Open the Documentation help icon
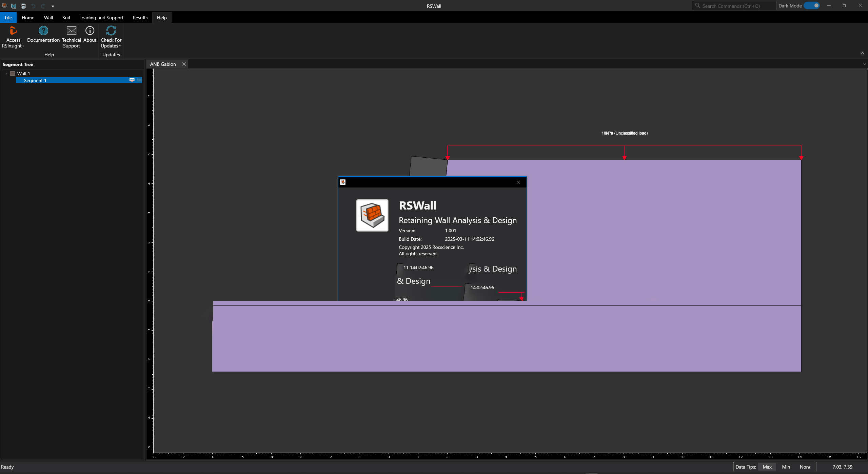 pyautogui.click(x=43, y=31)
